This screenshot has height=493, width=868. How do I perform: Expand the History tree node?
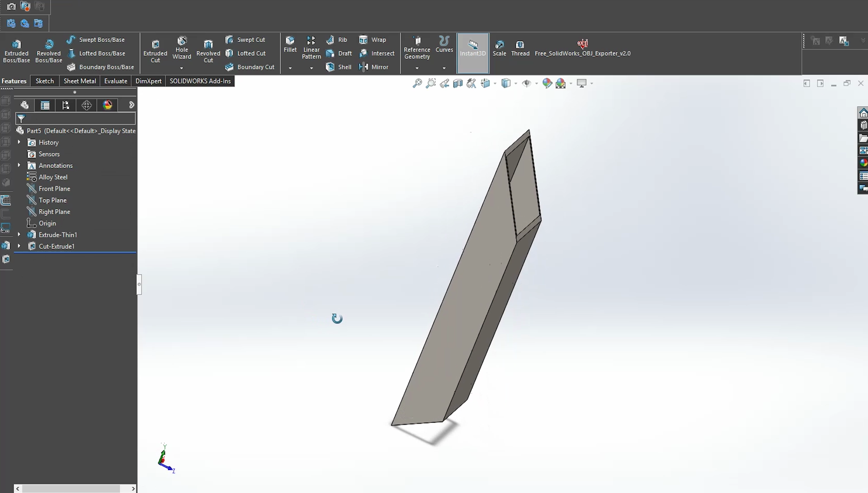tap(19, 142)
